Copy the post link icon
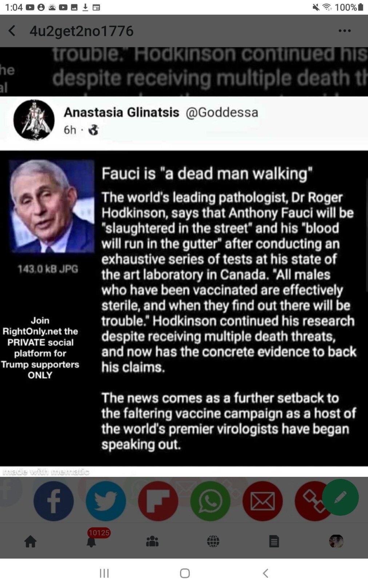368x588 pixels. pyautogui.click(x=311, y=501)
